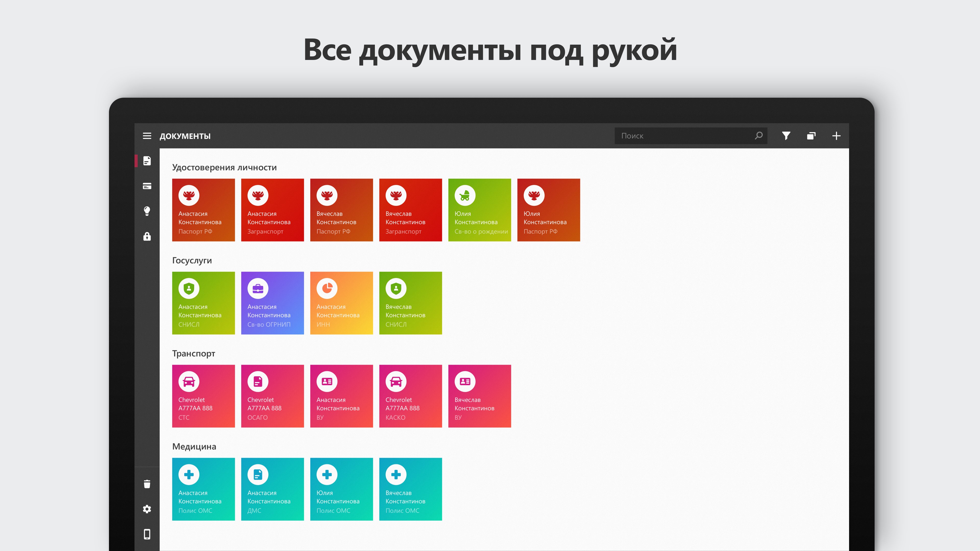The image size is (980, 551).
Task: Open the hamburger menu
Action: coord(147,136)
